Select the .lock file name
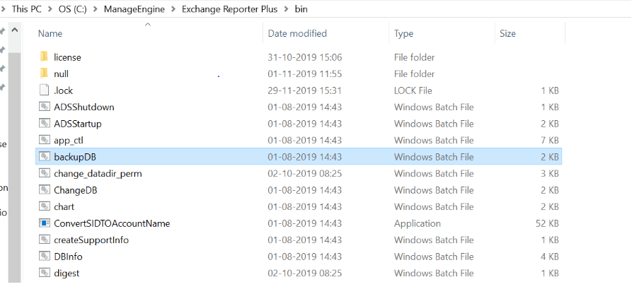This screenshot has width=644, height=306. [x=63, y=90]
